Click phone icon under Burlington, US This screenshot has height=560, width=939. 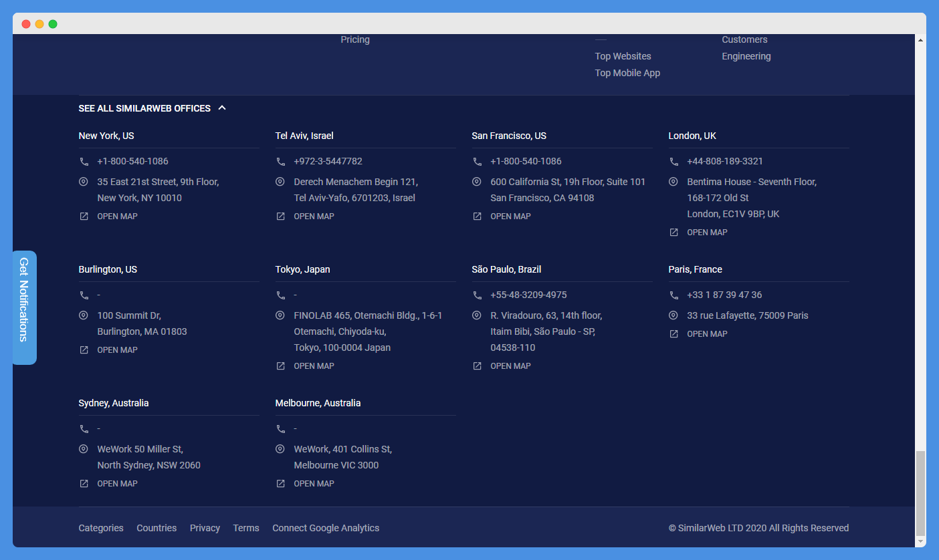84,295
